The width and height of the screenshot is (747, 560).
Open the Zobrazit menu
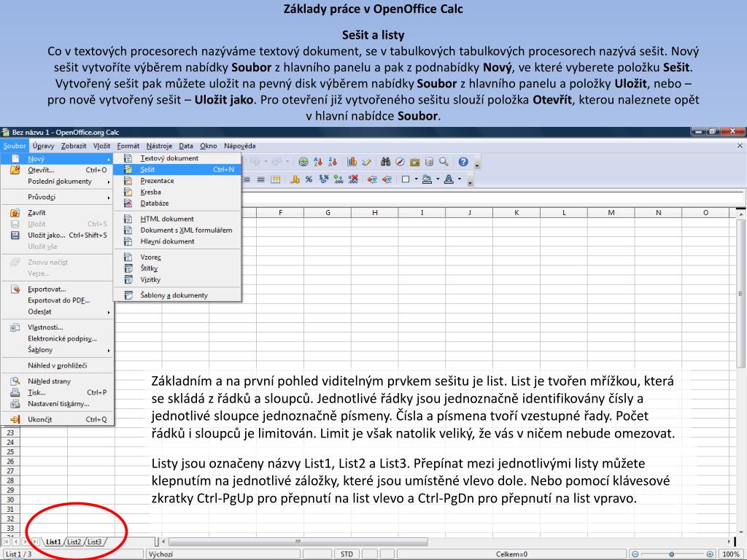pyautogui.click(x=74, y=146)
